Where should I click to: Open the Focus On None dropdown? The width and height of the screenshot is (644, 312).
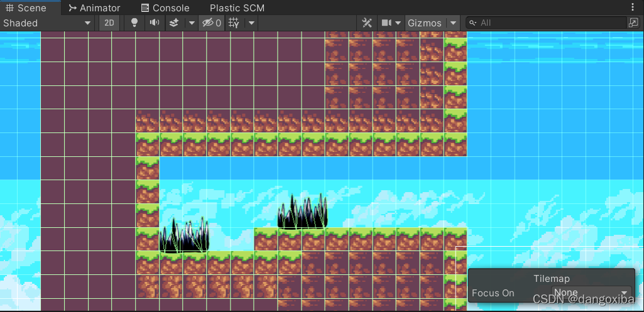point(591,293)
